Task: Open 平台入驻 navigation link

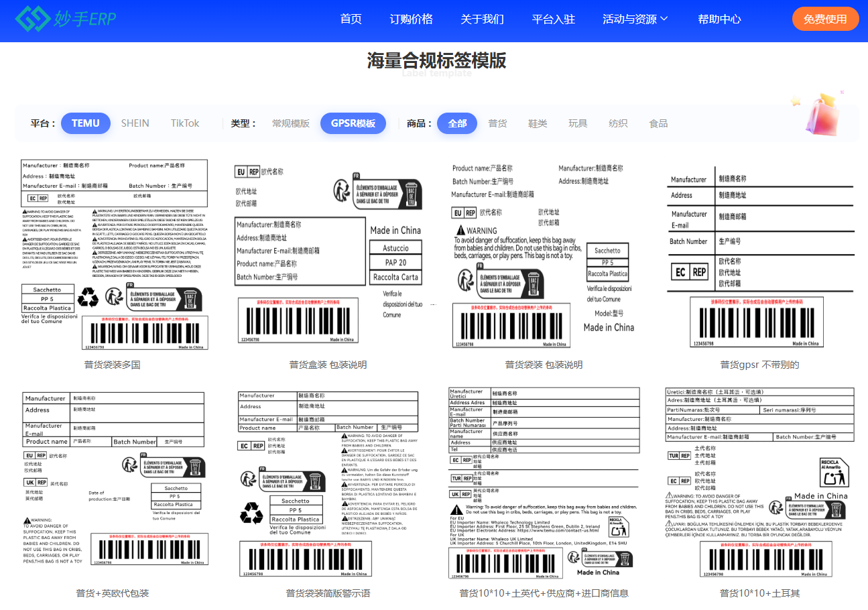Action: coord(553,19)
